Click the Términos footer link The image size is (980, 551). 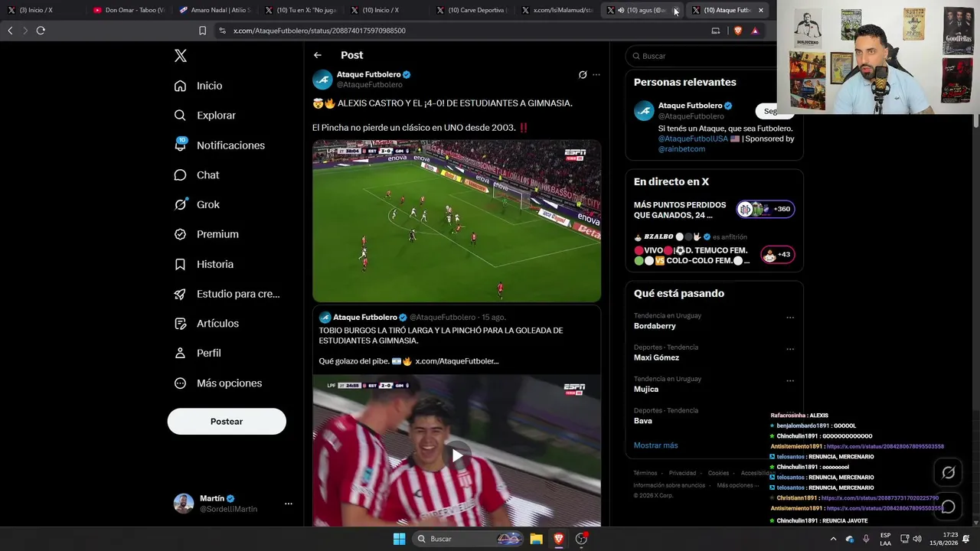pos(645,473)
